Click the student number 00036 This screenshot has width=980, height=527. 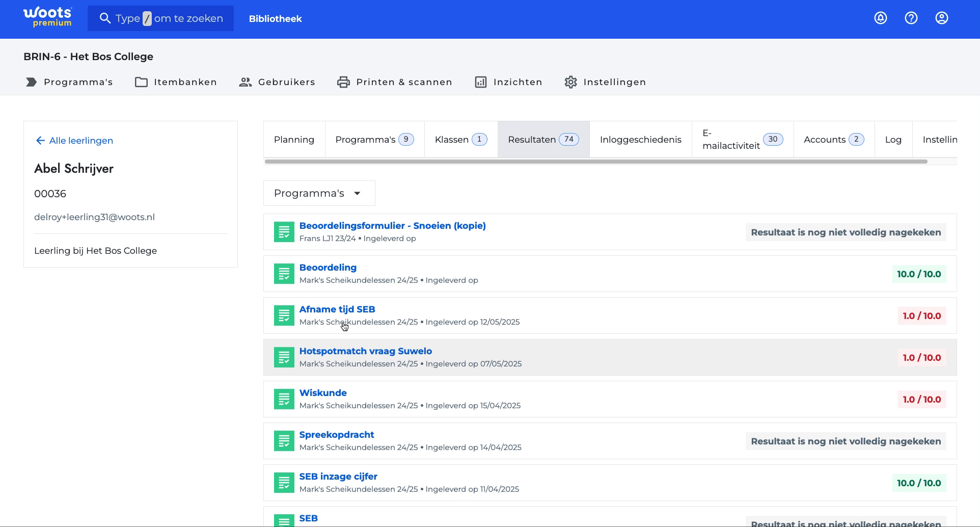coord(50,194)
